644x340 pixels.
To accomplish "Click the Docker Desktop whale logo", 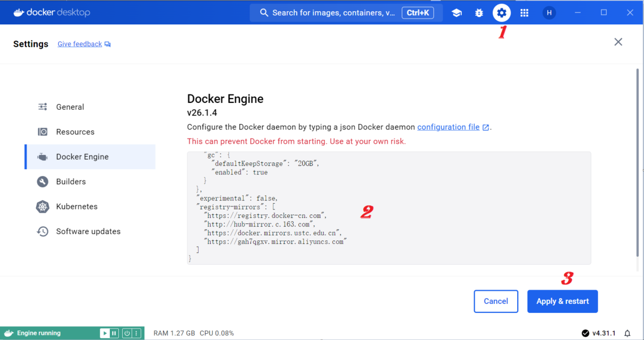I will (x=19, y=13).
